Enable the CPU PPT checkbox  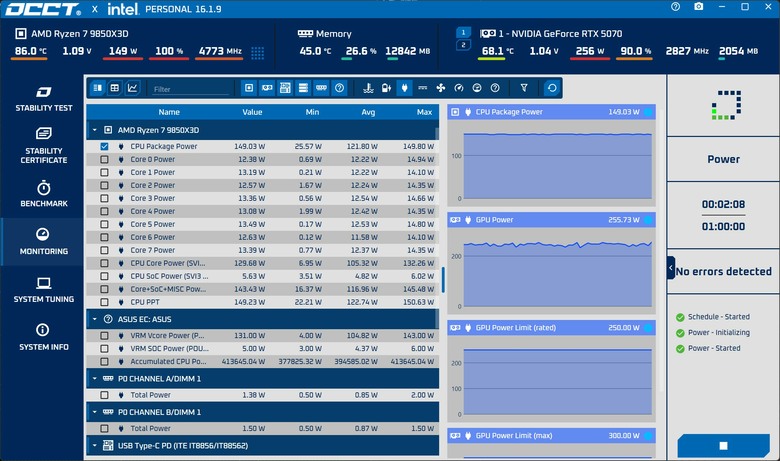coord(104,302)
